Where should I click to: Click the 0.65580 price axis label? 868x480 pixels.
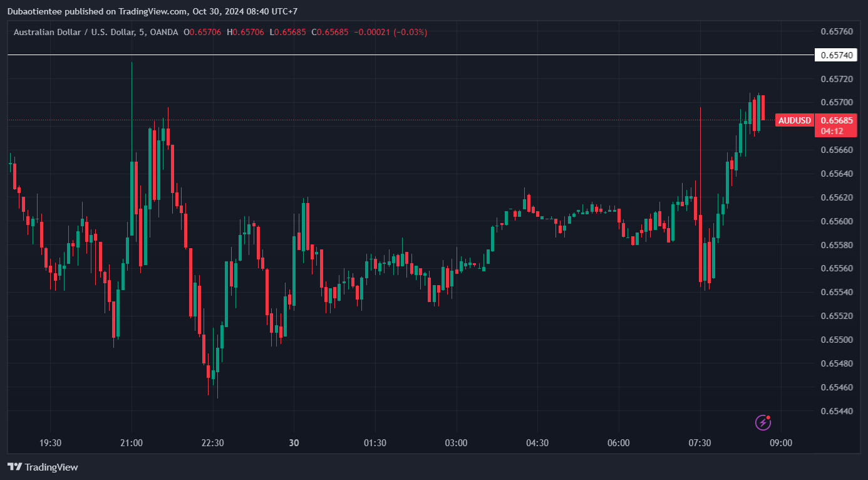coord(836,245)
